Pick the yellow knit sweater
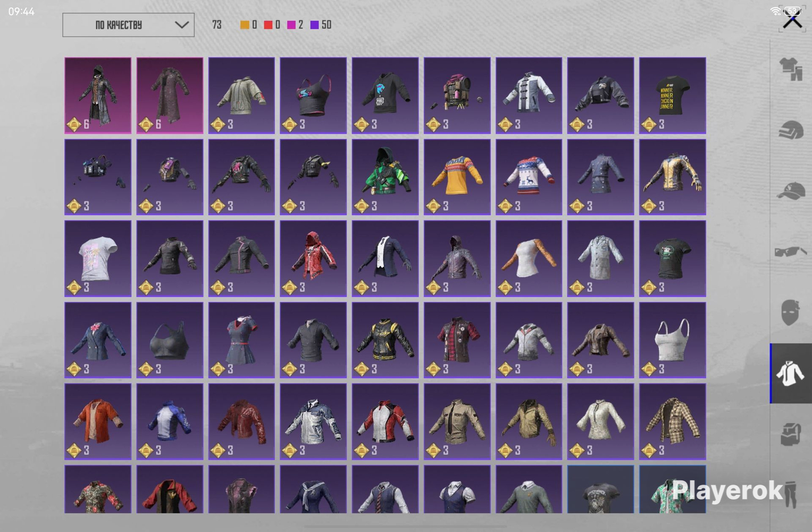This screenshot has height=532, width=812. pyautogui.click(x=457, y=177)
